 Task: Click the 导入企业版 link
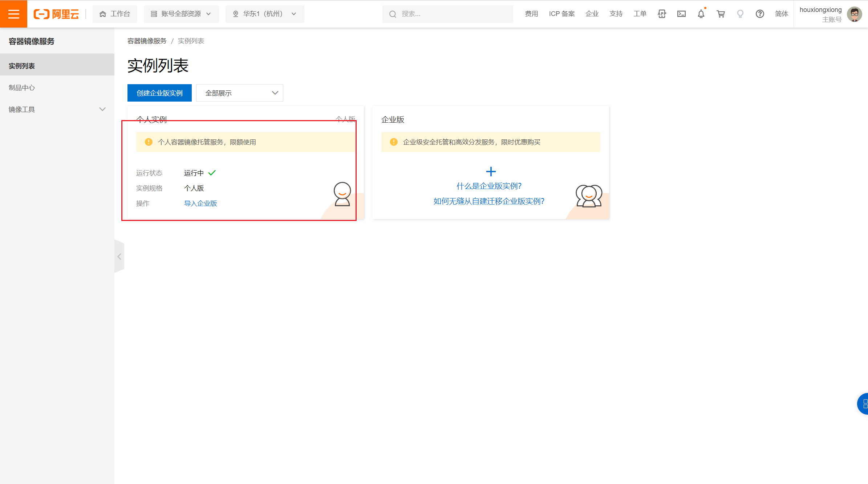click(200, 203)
